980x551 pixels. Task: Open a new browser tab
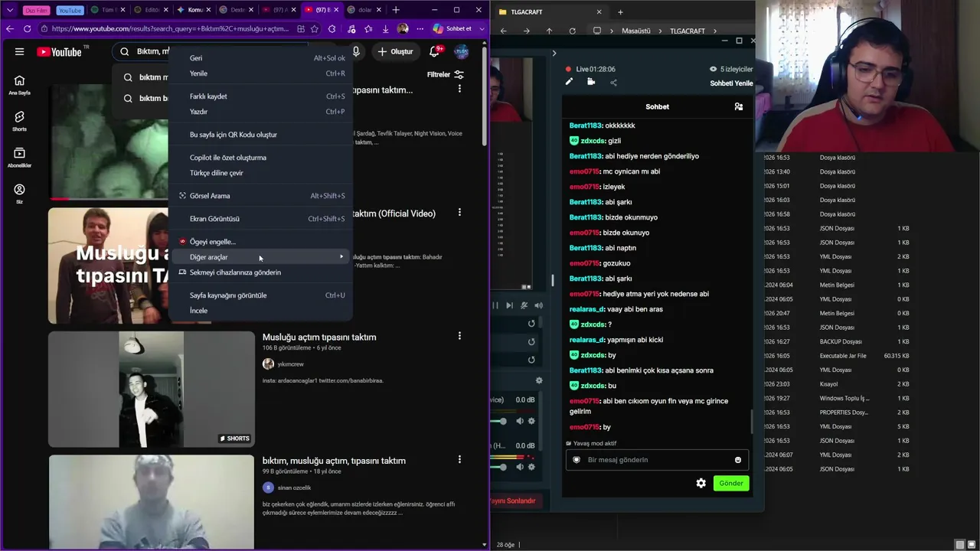point(396,10)
